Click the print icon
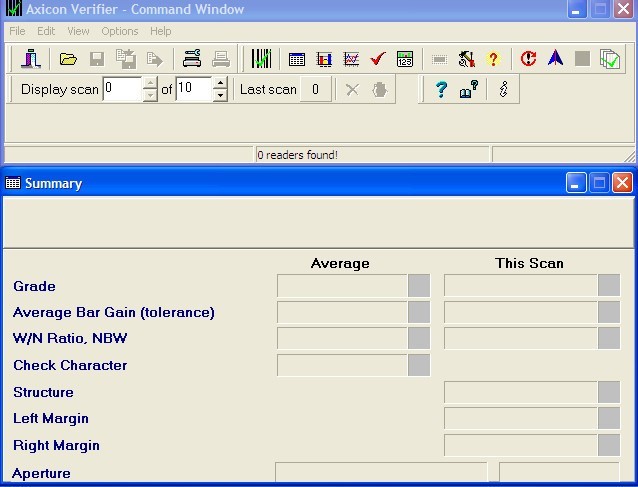The image size is (638, 487). click(x=221, y=59)
